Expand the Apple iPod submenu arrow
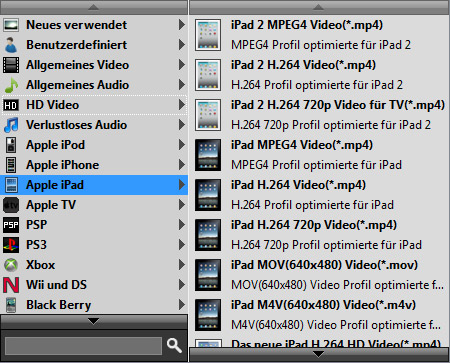450x363 pixels. 182,145
